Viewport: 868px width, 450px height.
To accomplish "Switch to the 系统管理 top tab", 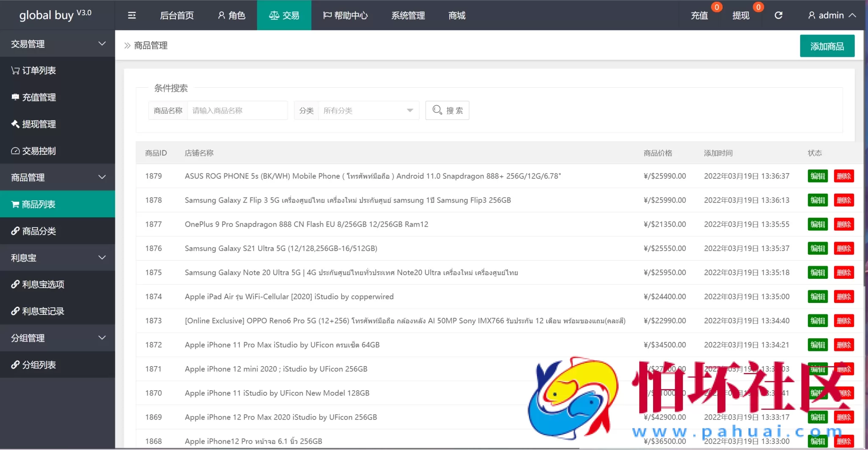I will (x=408, y=16).
